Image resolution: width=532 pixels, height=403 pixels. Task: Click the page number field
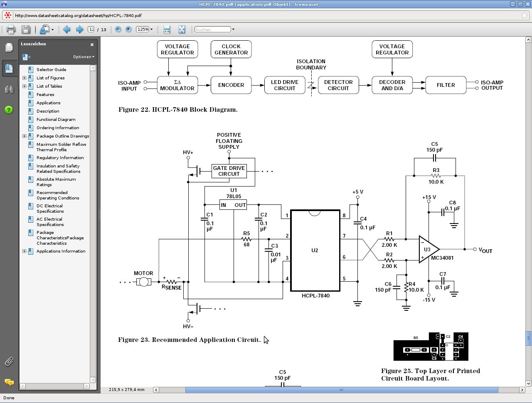pyautogui.click(x=91, y=29)
